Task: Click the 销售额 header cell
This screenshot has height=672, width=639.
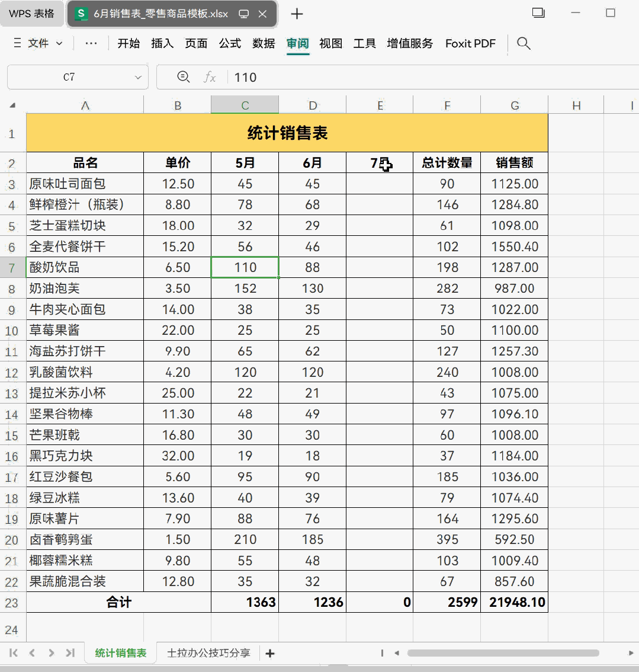Action: pyautogui.click(x=515, y=163)
